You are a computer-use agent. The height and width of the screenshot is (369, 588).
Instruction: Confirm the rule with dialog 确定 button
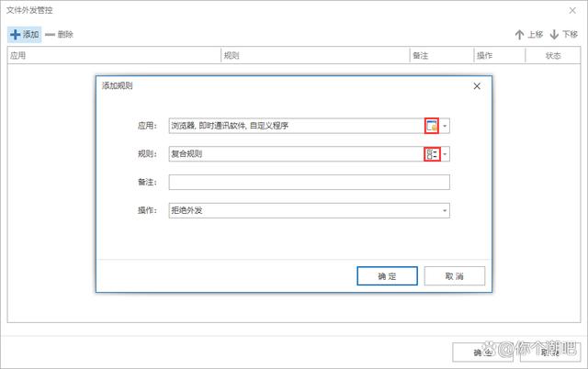click(387, 275)
